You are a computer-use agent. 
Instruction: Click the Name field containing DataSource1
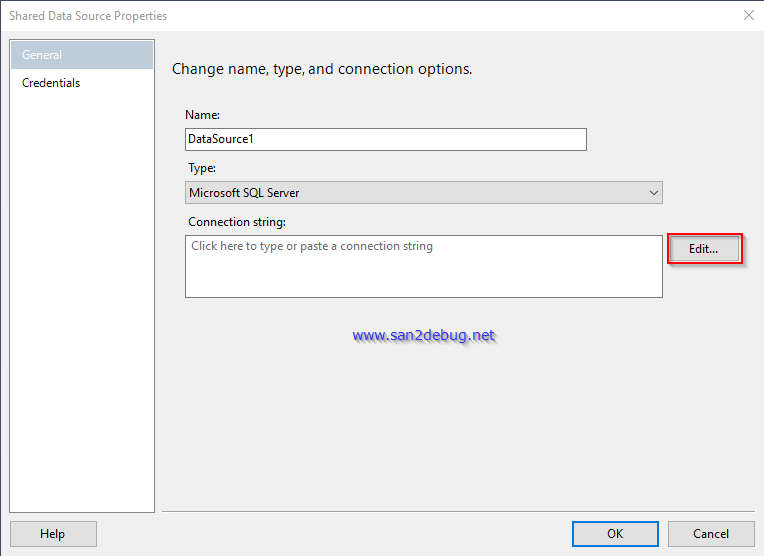pos(385,140)
